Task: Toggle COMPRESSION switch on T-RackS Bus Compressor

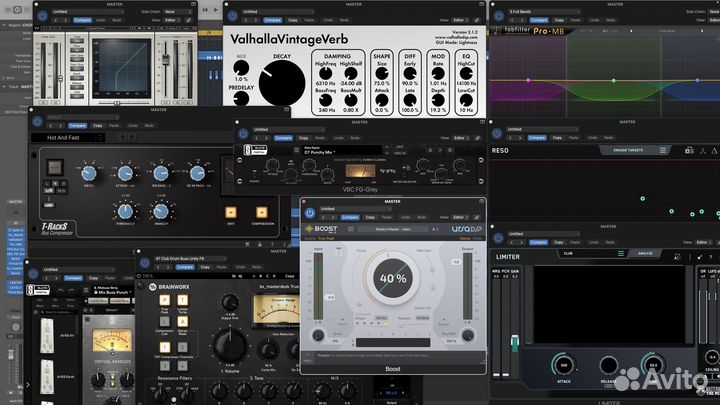Action: point(262,212)
